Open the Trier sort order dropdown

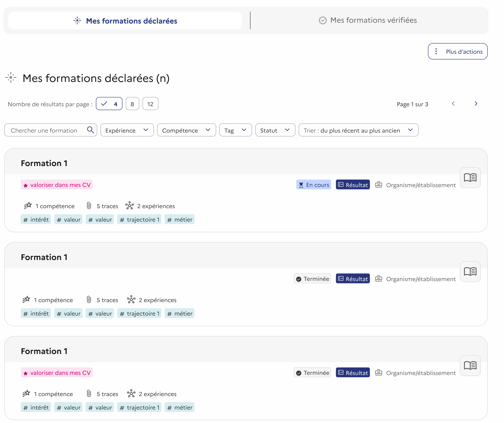358,130
